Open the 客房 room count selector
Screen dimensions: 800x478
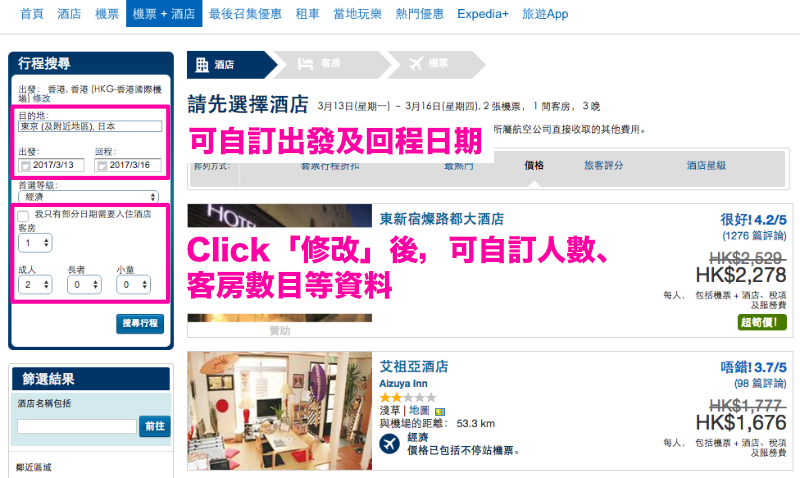pyautogui.click(x=35, y=243)
